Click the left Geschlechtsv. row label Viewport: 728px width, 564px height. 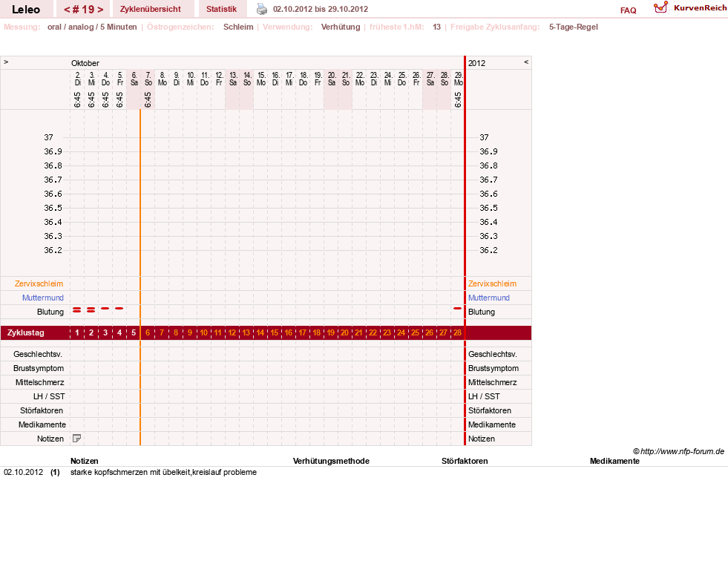(x=38, y=354)
